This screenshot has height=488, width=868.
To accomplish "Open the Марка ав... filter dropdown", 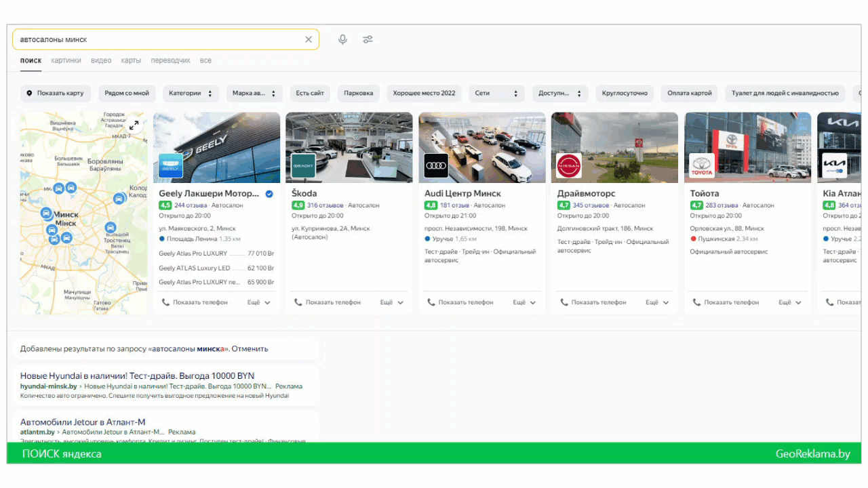I will pos(254,94).
